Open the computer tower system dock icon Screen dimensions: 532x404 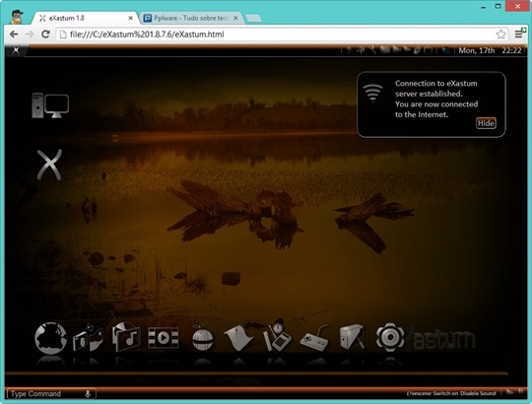tap(352, 337)
